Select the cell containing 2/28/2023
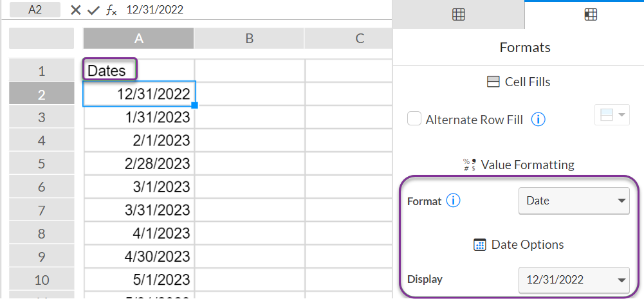Screen dimensions: 644x299 [x=139, y=164]
